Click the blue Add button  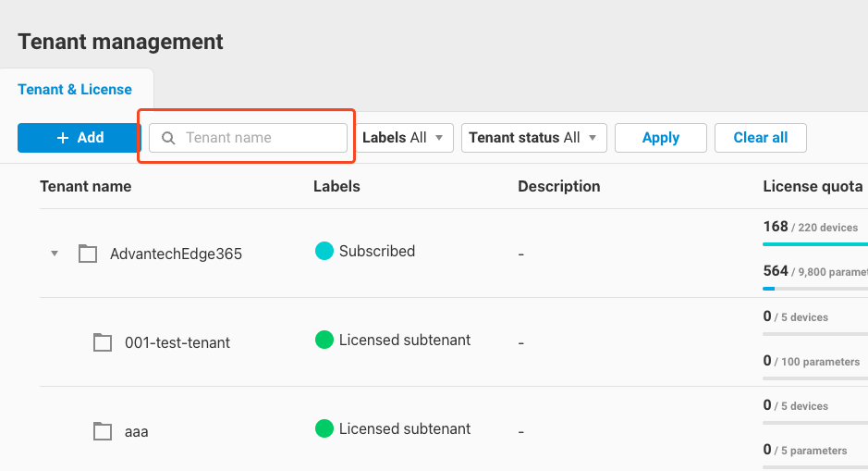(x=79, y=138)
